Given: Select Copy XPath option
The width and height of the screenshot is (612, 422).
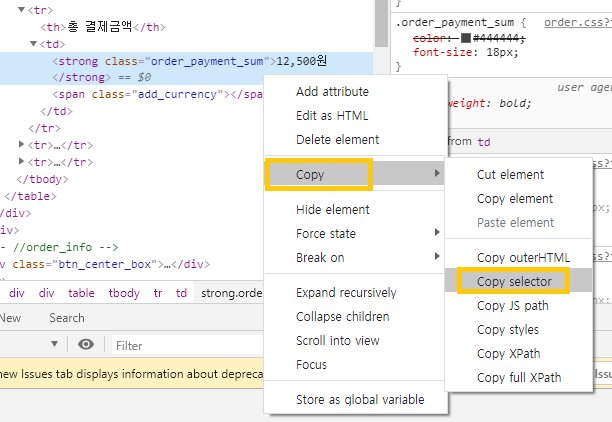Looking at the screenshot, I should [x=509, y=354].
